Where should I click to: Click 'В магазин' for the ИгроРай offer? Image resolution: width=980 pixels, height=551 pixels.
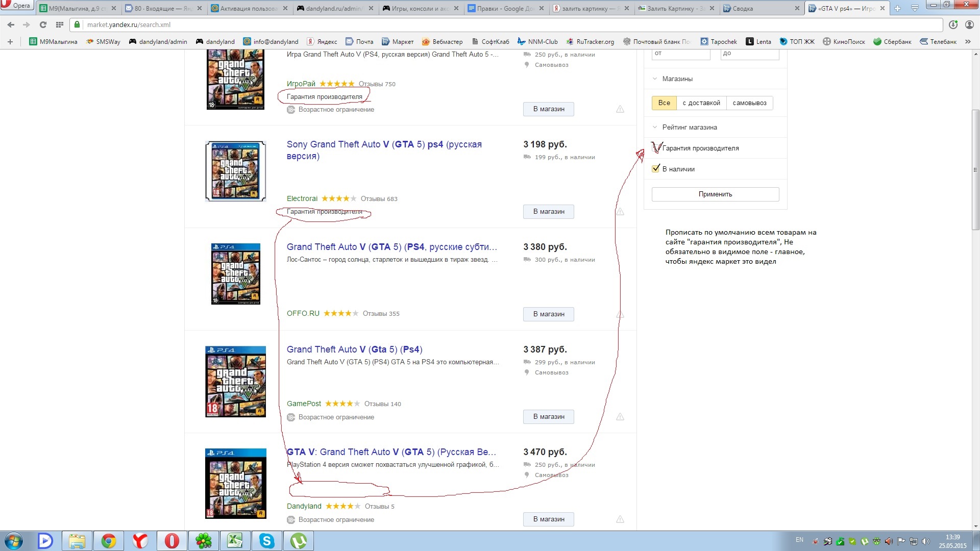548,109
